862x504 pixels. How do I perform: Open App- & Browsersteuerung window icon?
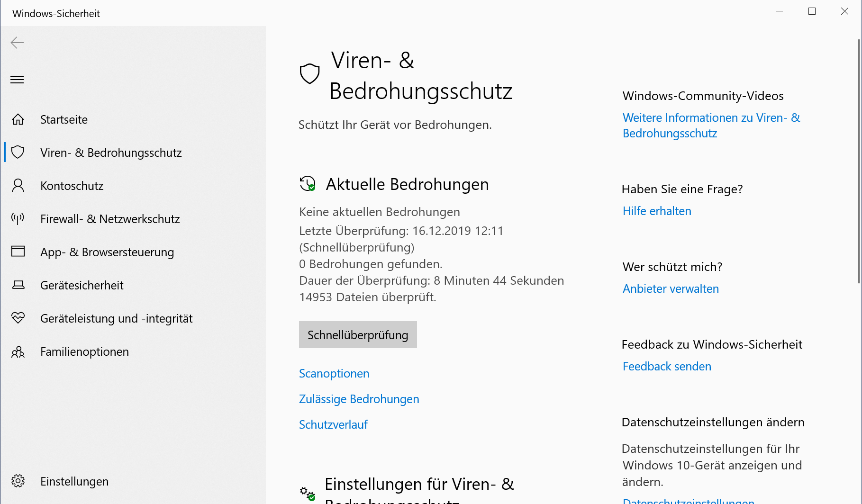pyautogui.click(x=18, y=251)
